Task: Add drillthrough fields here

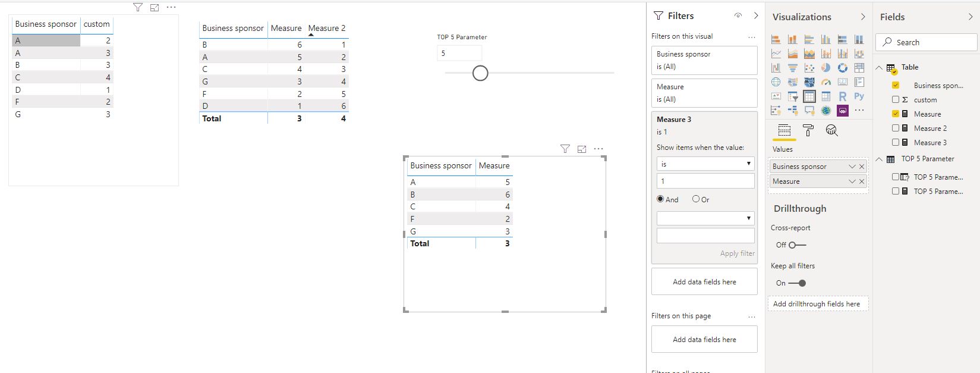Action: (817, 304)
